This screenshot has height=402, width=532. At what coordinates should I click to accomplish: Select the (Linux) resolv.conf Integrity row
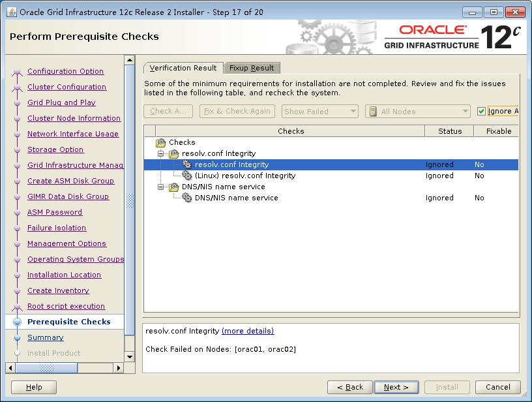click(x=331, y=176)
